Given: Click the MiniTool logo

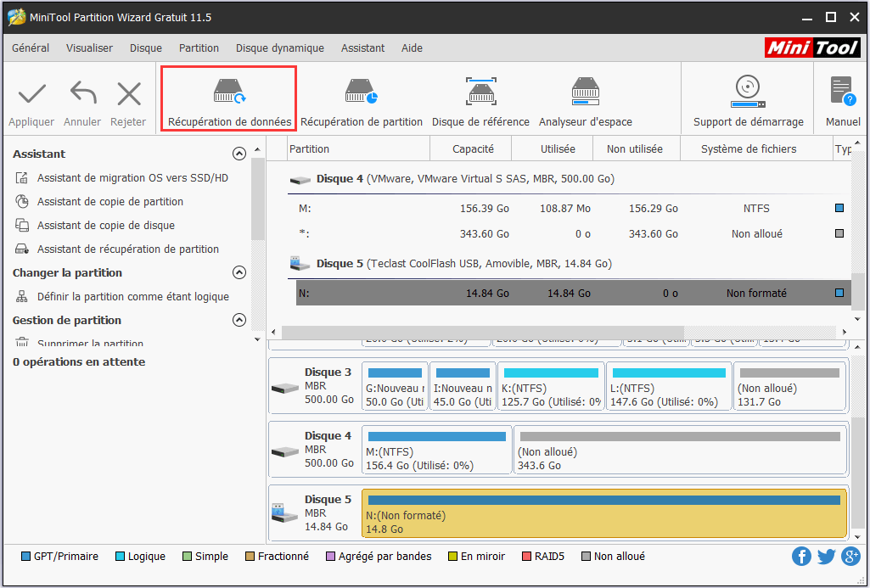Looking at the screenshot, I should click(812, 48).
